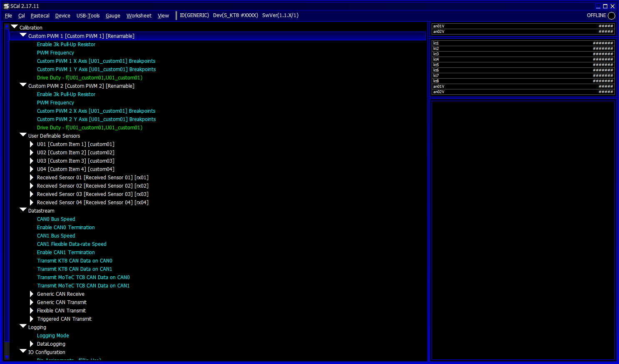Click the ID(GENERIC) status label

pos(194,15)
